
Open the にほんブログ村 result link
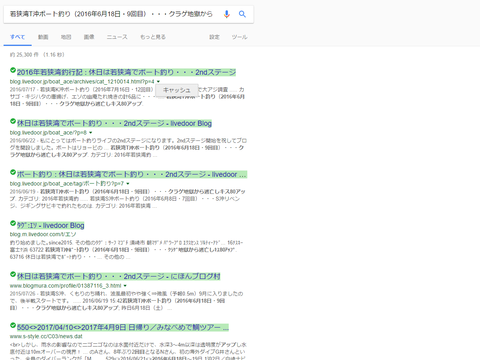119,276
